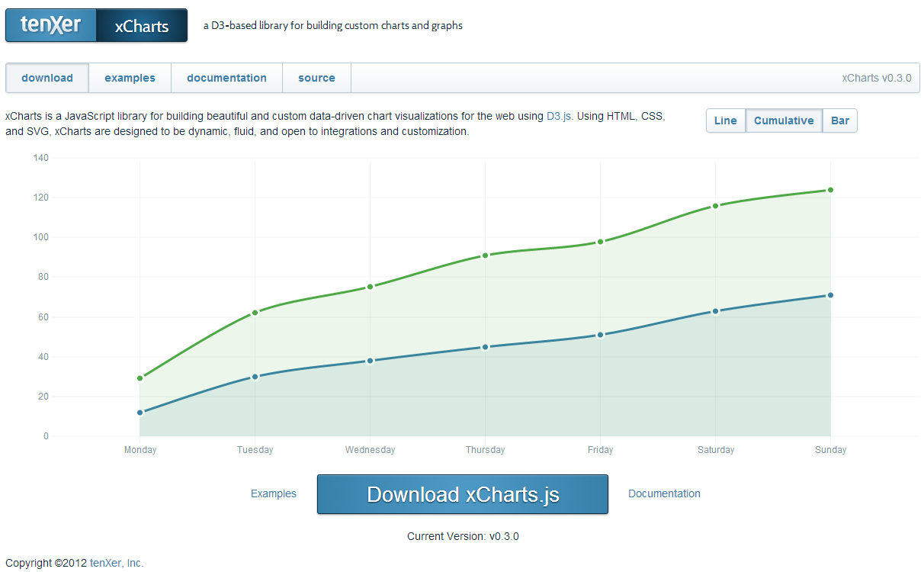Click the Tuesday axis label
The height and width of the screenshot is (572, 924).
[255, 450]
